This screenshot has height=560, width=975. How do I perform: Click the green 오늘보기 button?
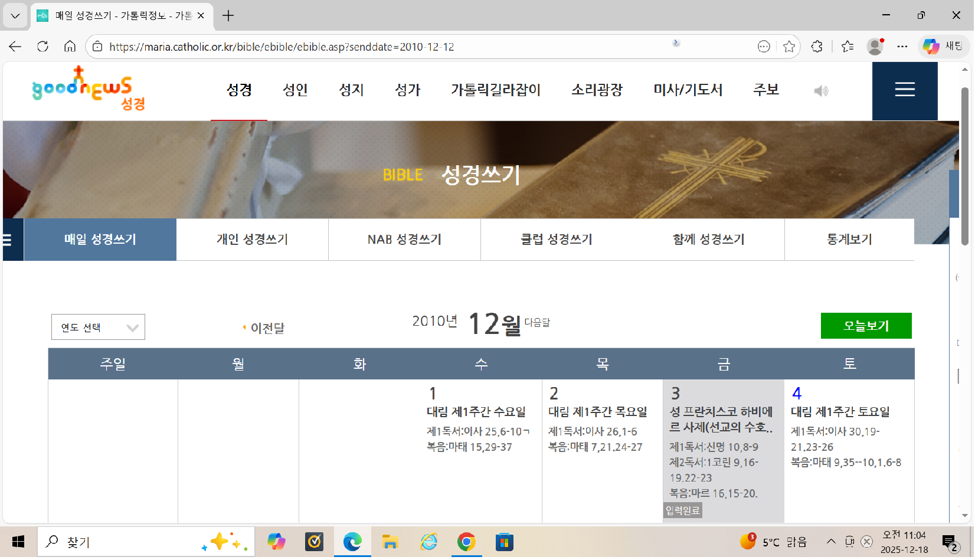(865, 326)
